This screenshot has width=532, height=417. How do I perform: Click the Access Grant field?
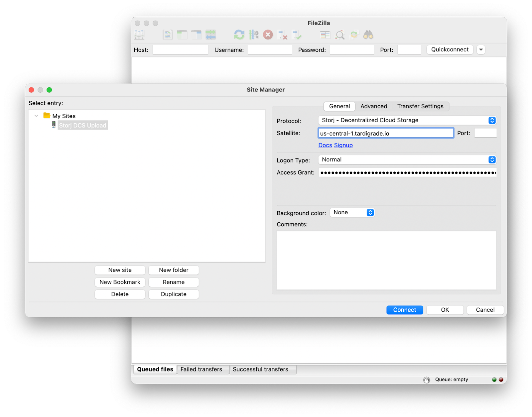pos(407,172)
